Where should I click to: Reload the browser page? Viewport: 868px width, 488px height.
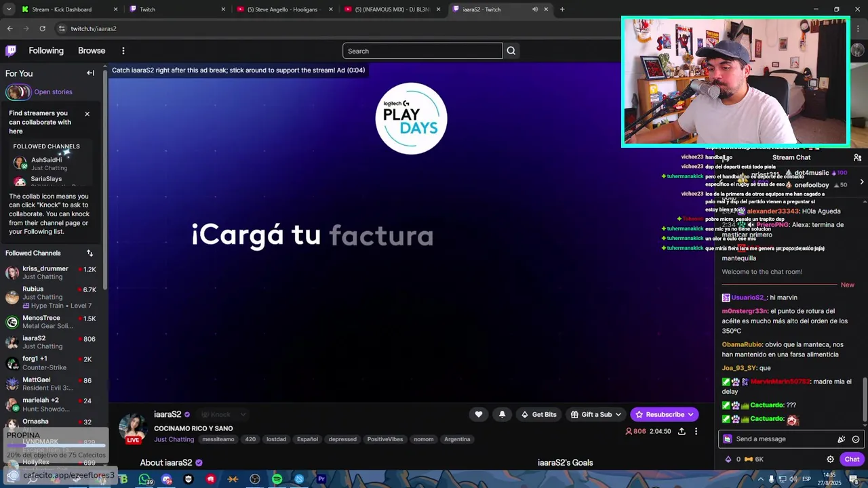tap(42, 28)
